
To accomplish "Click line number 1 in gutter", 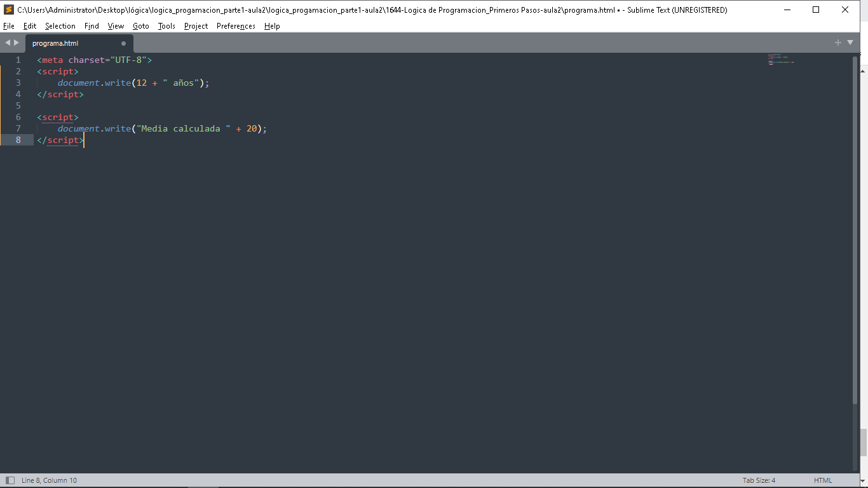I will click(x=18, y=60).
